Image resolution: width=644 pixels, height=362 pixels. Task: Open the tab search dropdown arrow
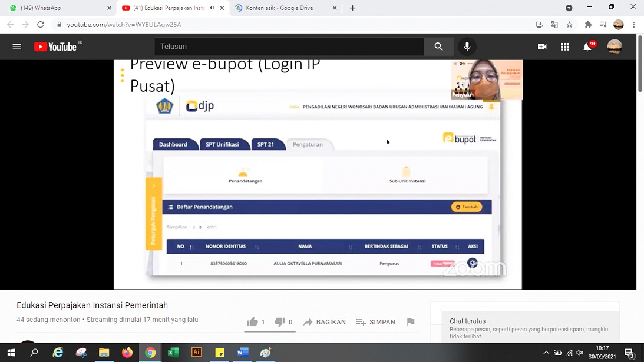pos(569,8)
